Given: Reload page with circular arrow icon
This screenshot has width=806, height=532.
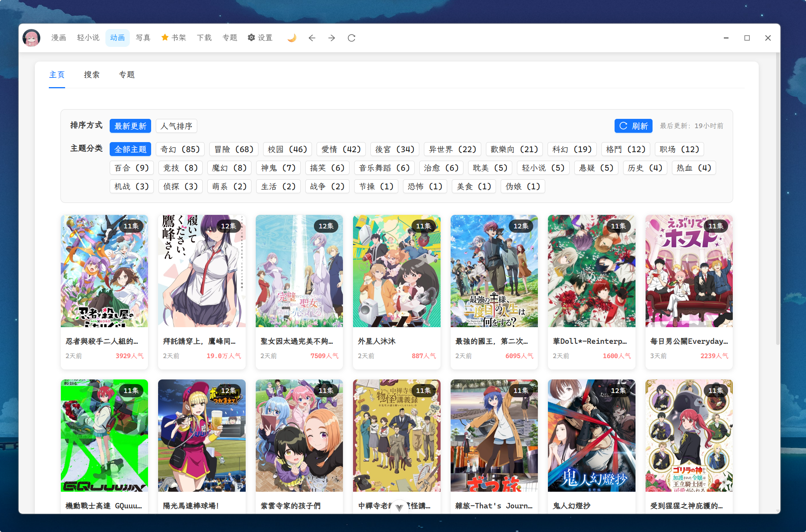Looking at the screenshot, I should [351, 38].
